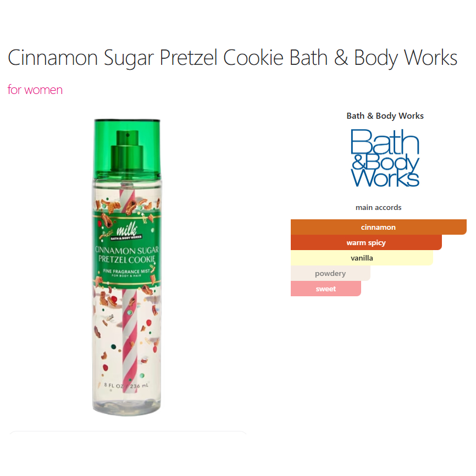Viewport: 476px width, 476px height.
Task: Click the card border beneath the product image
Action: [x=128, y=432]
